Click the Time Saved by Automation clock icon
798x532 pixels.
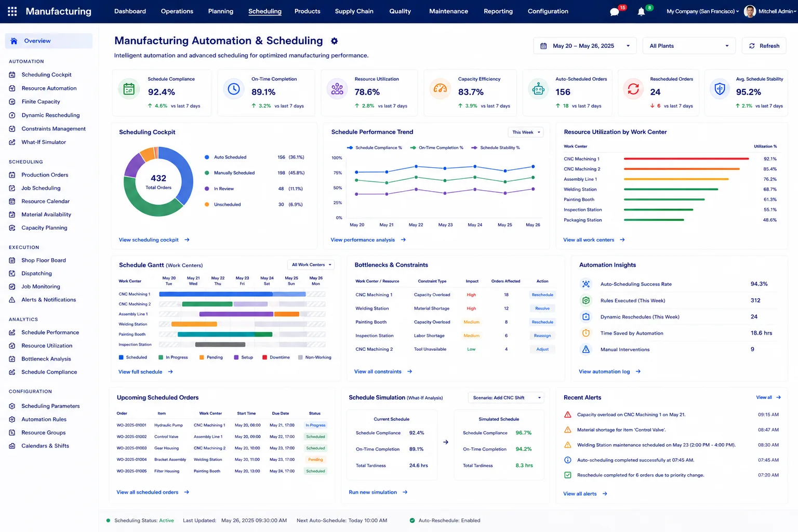(x=586, y=333)
